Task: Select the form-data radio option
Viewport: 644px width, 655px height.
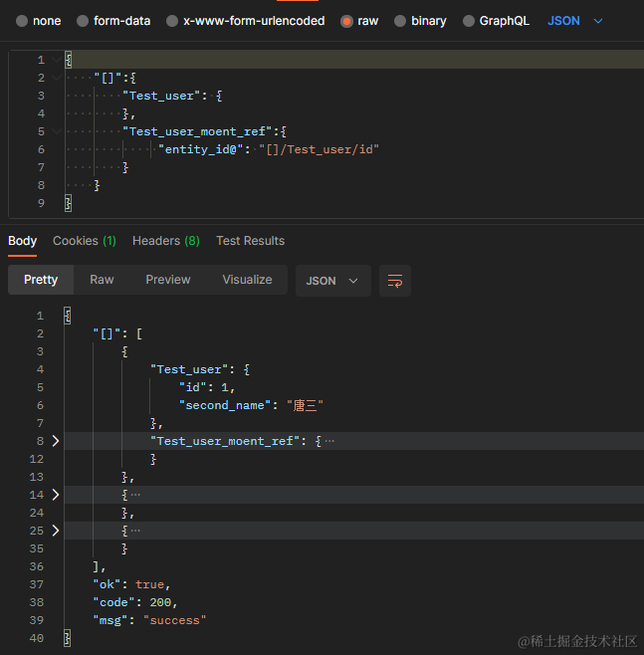Action: pos(83,21)
